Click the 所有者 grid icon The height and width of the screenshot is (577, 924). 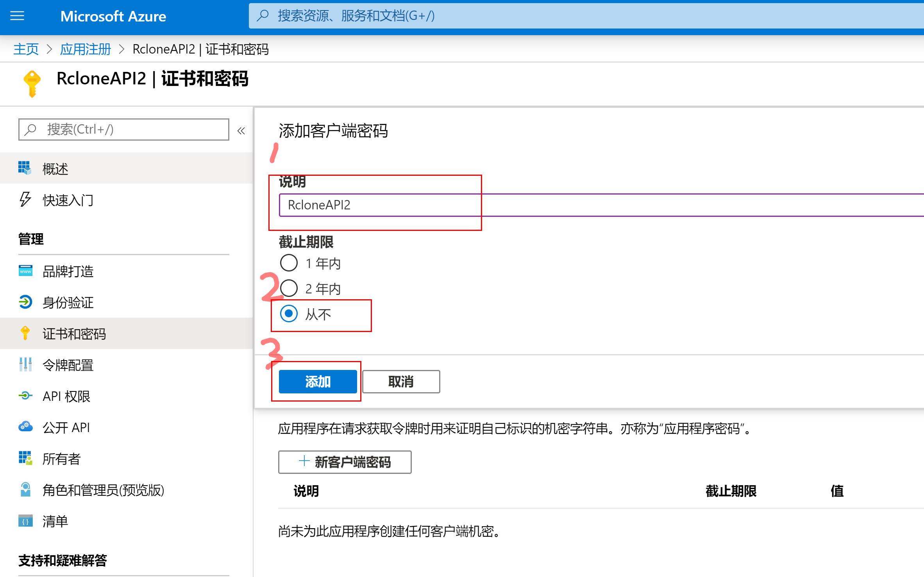(x=25, y=458)
